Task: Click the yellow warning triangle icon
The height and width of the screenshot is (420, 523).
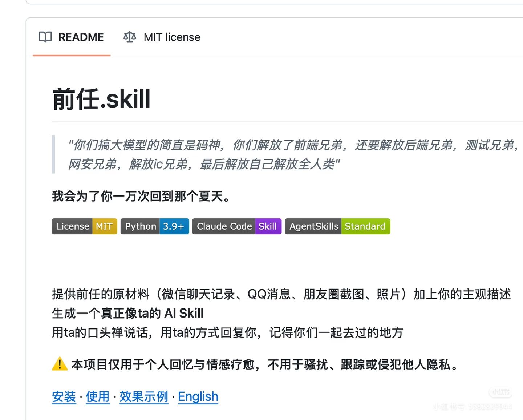Action: point(60,364)
